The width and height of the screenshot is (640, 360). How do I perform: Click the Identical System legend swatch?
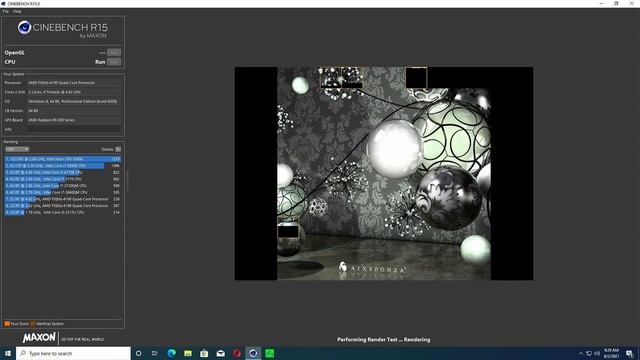[33, 324]
